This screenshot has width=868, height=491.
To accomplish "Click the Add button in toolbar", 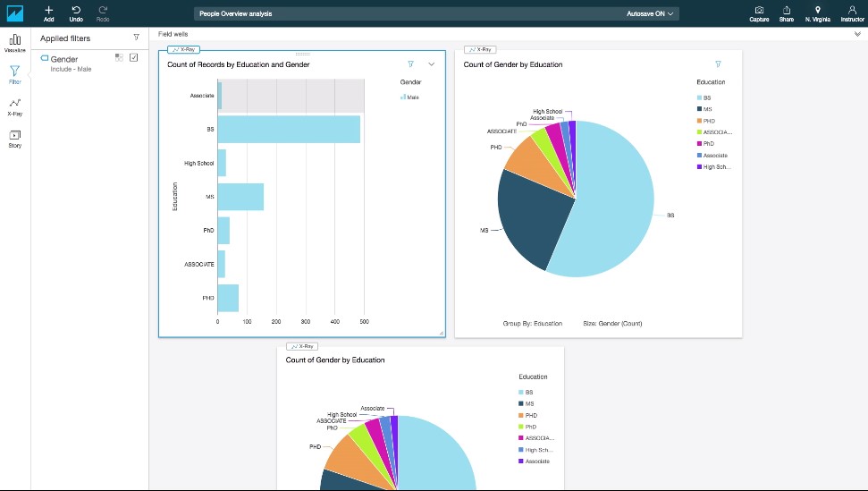I will (48, 13).
